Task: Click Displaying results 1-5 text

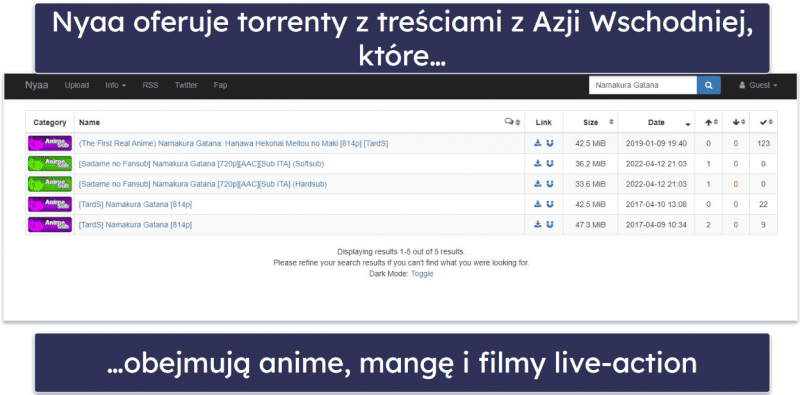Action: point(401,252)
